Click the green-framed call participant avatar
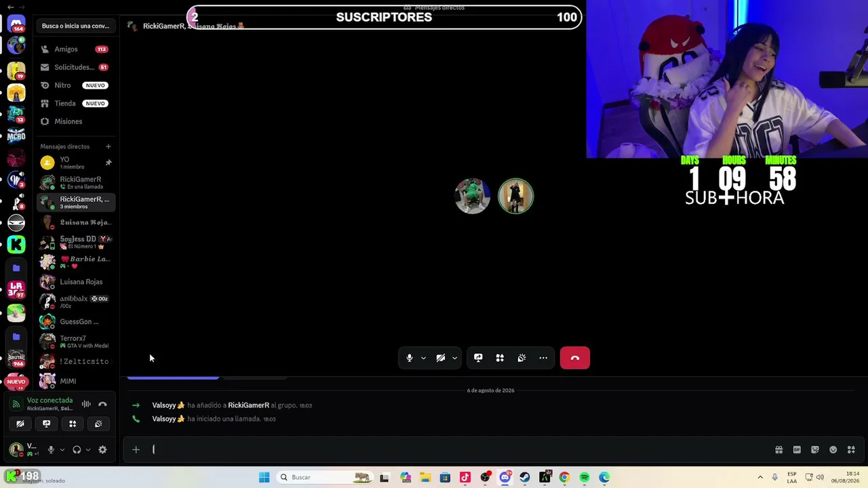 point(515,196)
